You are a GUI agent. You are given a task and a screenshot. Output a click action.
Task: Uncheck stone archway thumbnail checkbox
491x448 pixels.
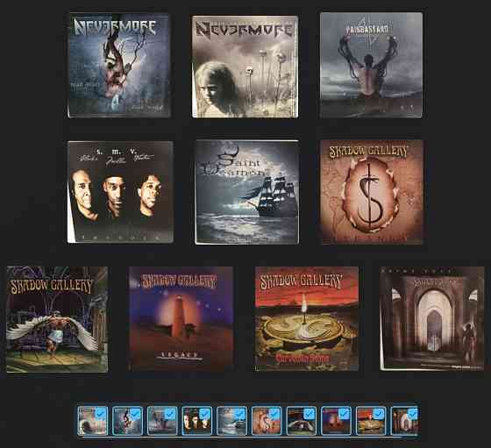413,413
